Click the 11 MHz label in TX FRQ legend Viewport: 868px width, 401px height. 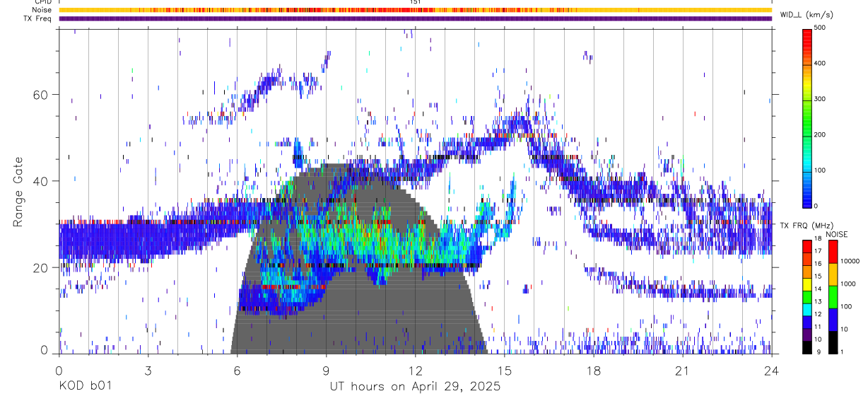818,327
